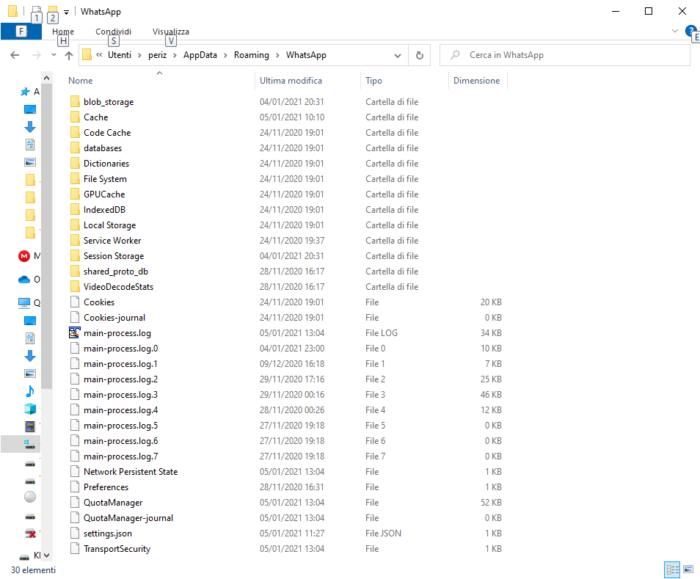Expand the chevron after AppData breadcrumb

pyautogui.click(x=225, y=55)
